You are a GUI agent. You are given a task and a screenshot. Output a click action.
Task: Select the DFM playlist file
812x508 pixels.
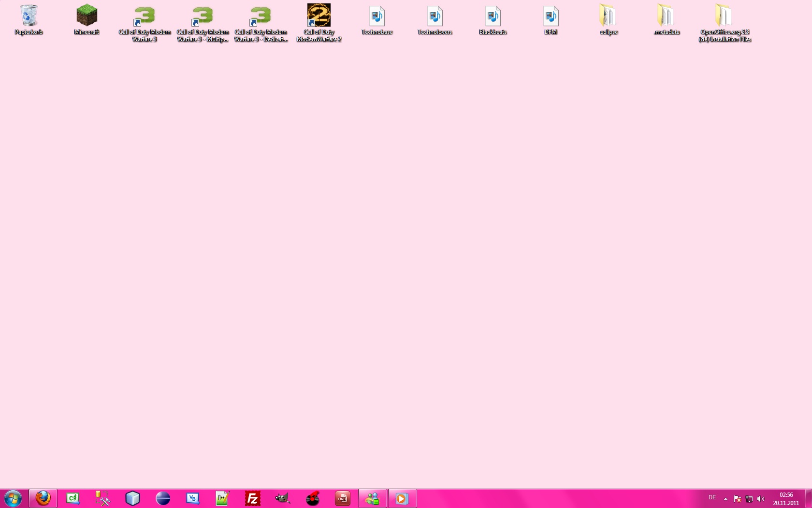click(x=551, y=16)
